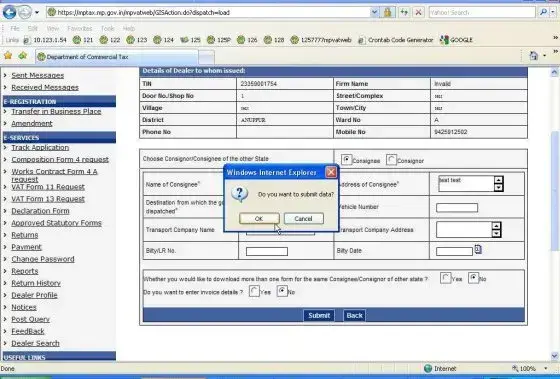Open the Change Password link
Screen dimensions: 560x379
(x=43, y=259)
